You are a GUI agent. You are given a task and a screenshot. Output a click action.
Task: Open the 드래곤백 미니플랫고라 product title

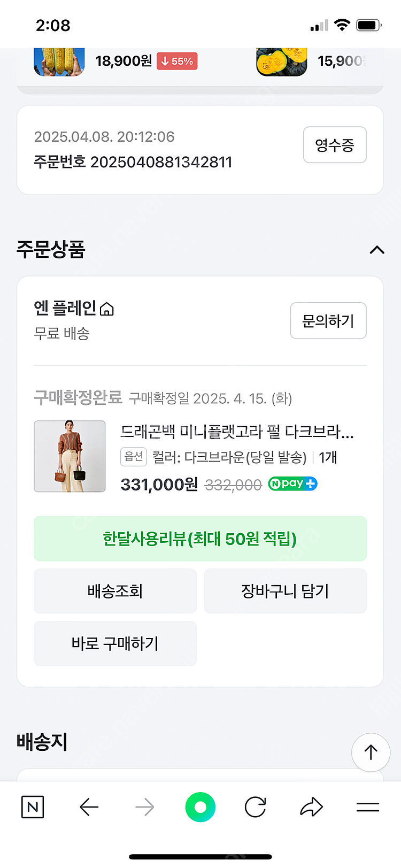coord(237,432)
